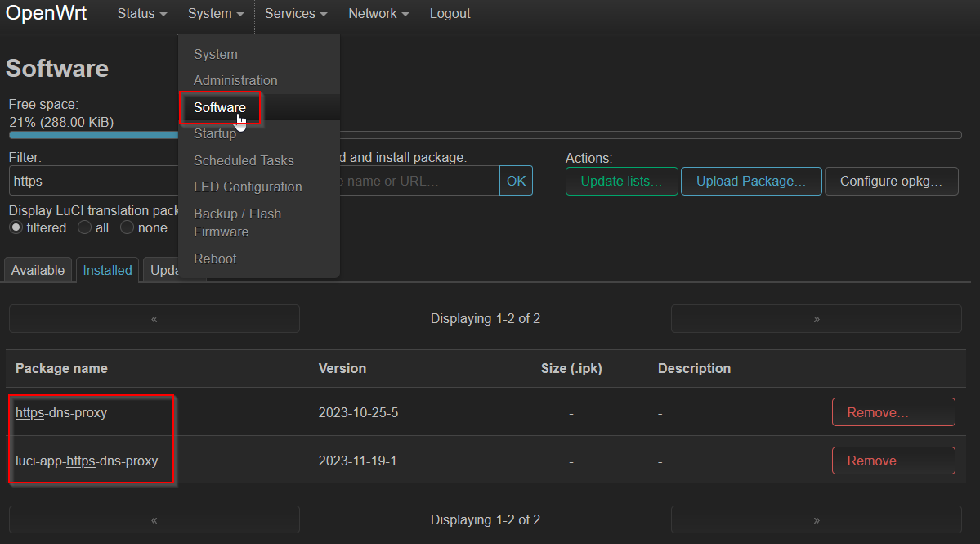
Task: Click luci-app-https-dns-proxy package name
Action: pyautogui.click(x=87, y=461)
